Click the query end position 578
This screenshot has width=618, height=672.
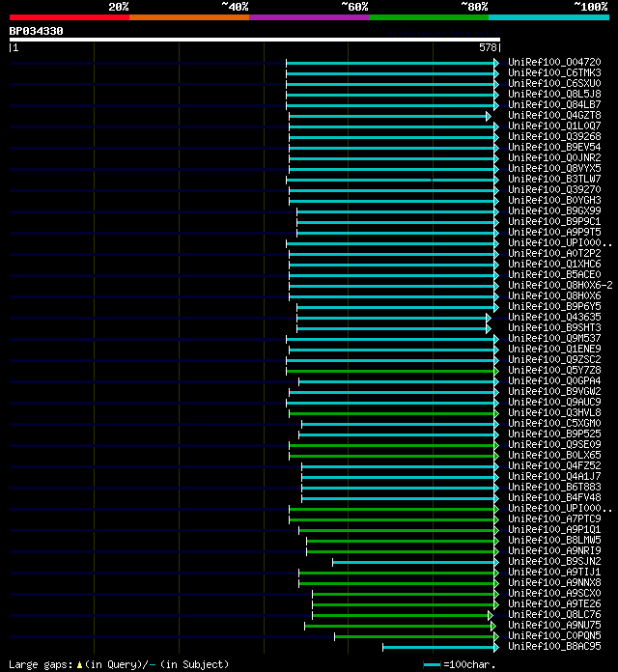tap(488, 47)
